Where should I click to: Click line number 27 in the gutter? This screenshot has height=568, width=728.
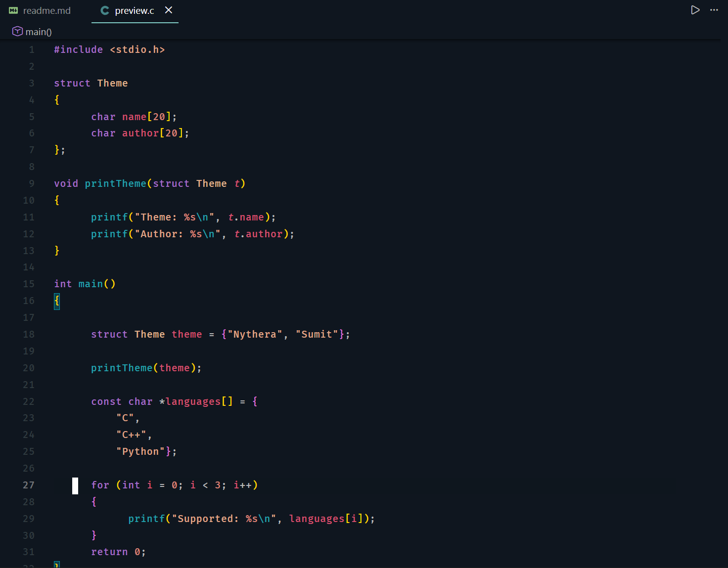(29, 485)
